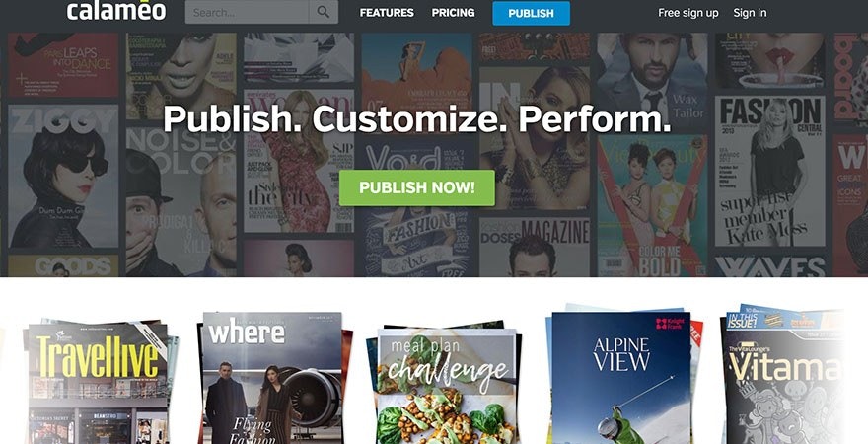The height and width of the screenshot is (444, 868).
Task: Click the blue Publish button
Action: [x=531, y=13]
